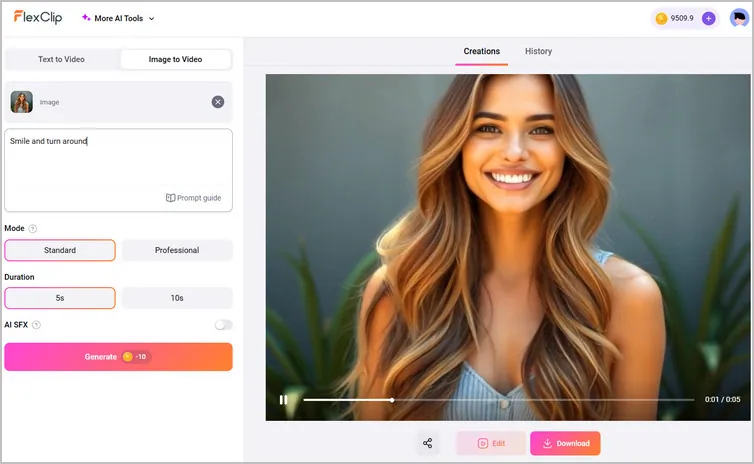This screenshot has width=754, height=464.
Task: Click the purple plus add-credits button
Action: click(708, 18)
